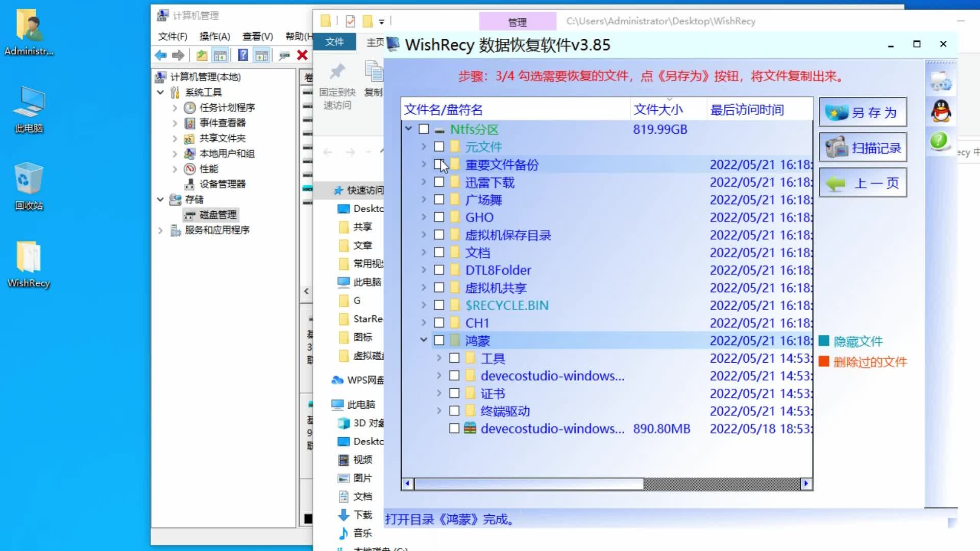
Task: Tick the GHO folder checkbox
Action: tap(439, 217)
